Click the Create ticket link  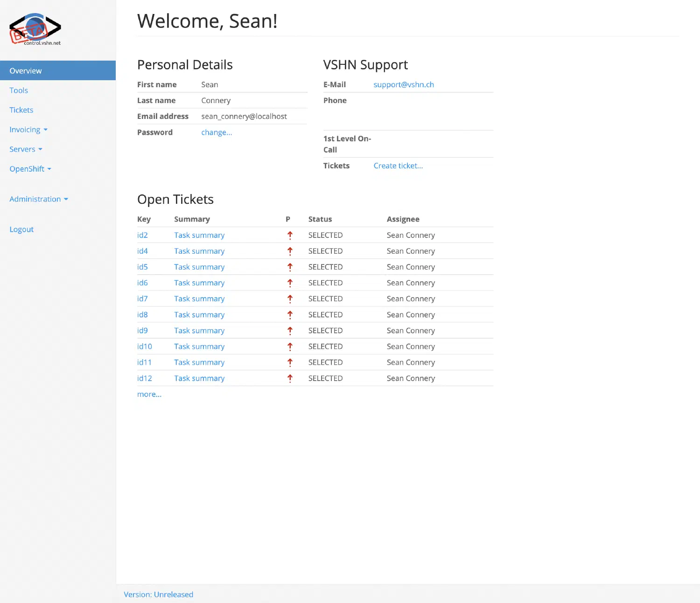click(x=398, y=166)
